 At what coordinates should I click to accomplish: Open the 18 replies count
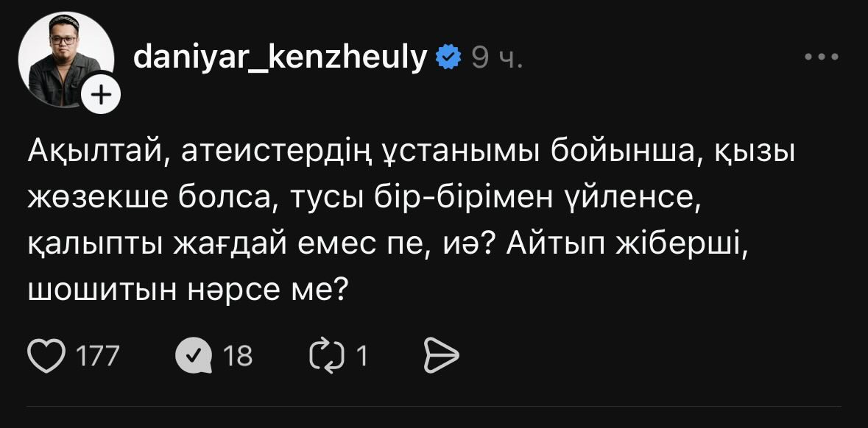[237, 357]
